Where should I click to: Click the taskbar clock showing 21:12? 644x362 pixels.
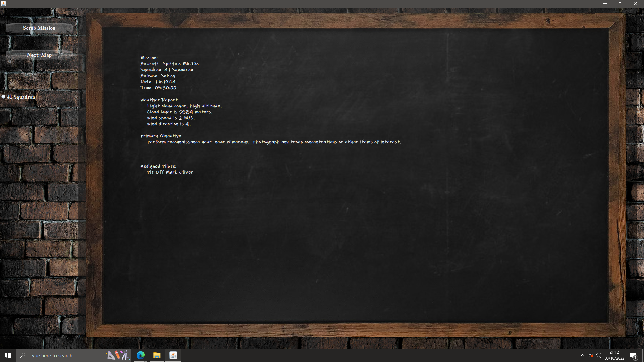tap(614, 355)
